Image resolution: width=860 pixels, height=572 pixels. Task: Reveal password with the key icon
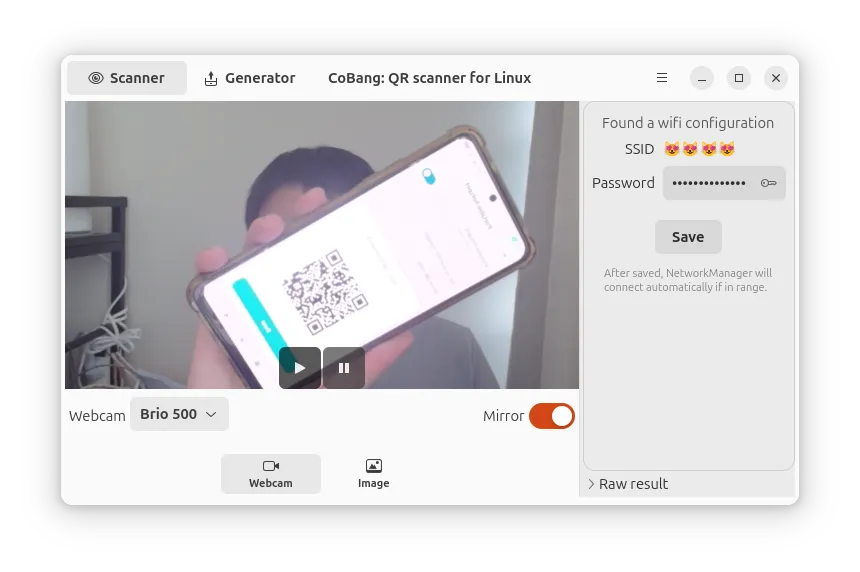click(768, 183)
